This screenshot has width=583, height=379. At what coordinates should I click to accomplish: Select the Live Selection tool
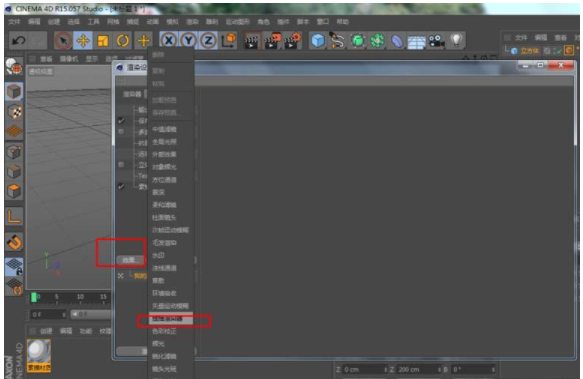[x=63, y=41]
